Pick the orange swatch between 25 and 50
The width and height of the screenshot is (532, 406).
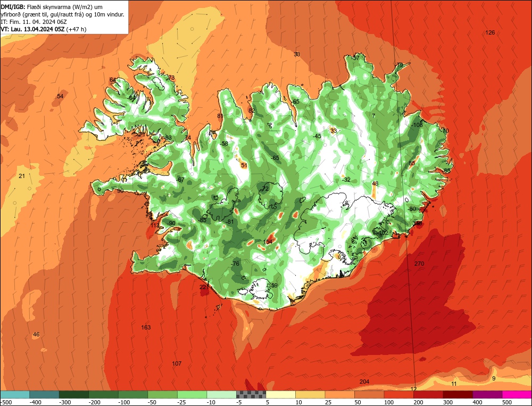point(339,394)
